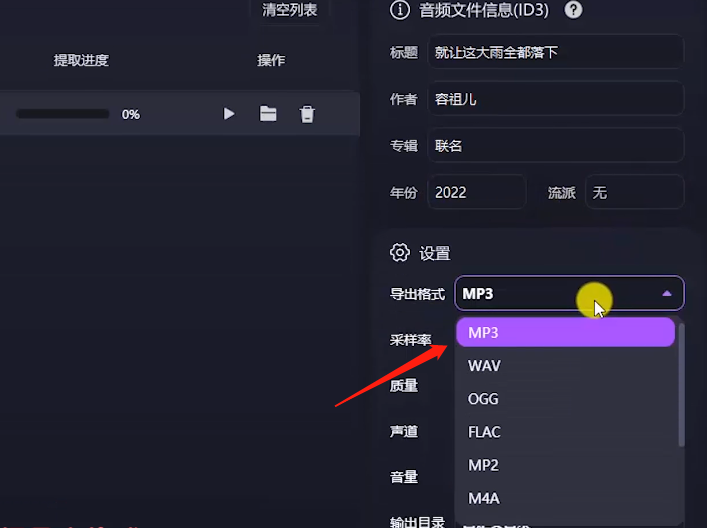Choose OGG export format

pos(565,399)
